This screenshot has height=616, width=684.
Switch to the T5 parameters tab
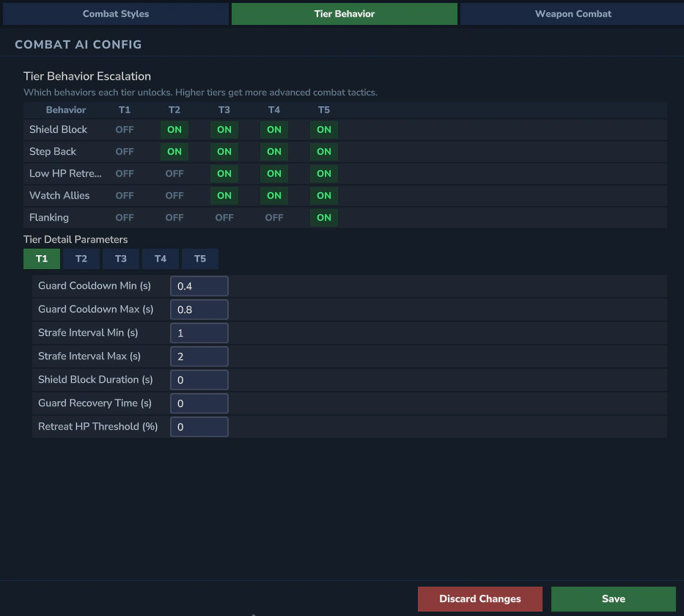tap(199, 258)
